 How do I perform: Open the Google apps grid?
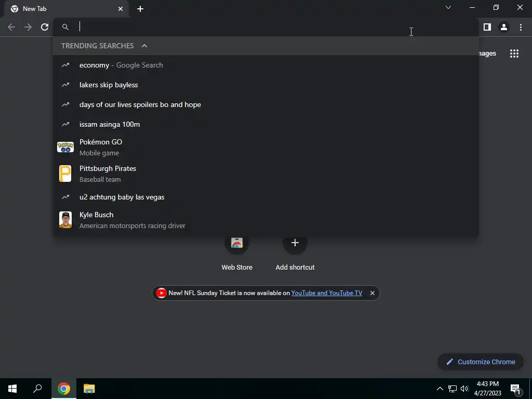514,54
